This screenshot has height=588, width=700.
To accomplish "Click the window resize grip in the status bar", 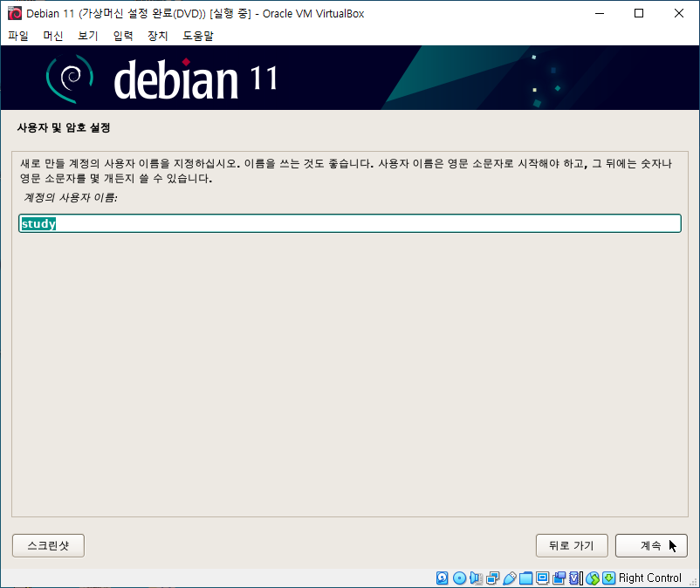I will pyautogui.click(x=694, y=582).
